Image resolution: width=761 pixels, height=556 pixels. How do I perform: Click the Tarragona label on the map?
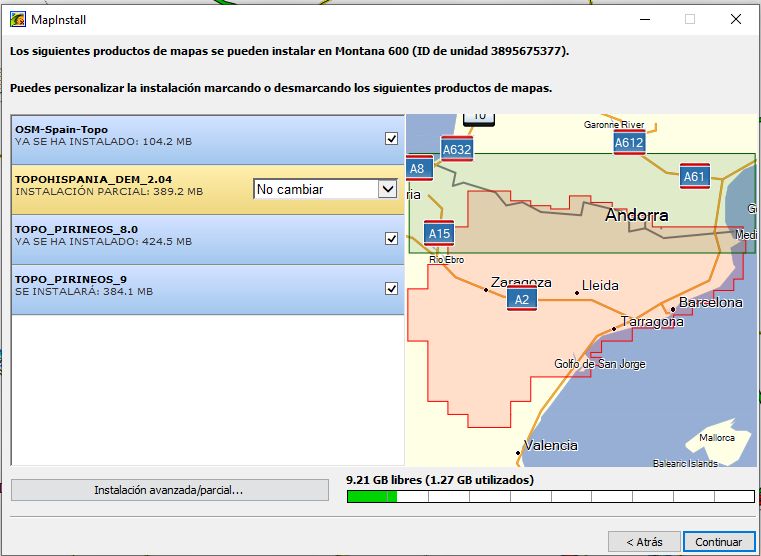tap(652, 322)
